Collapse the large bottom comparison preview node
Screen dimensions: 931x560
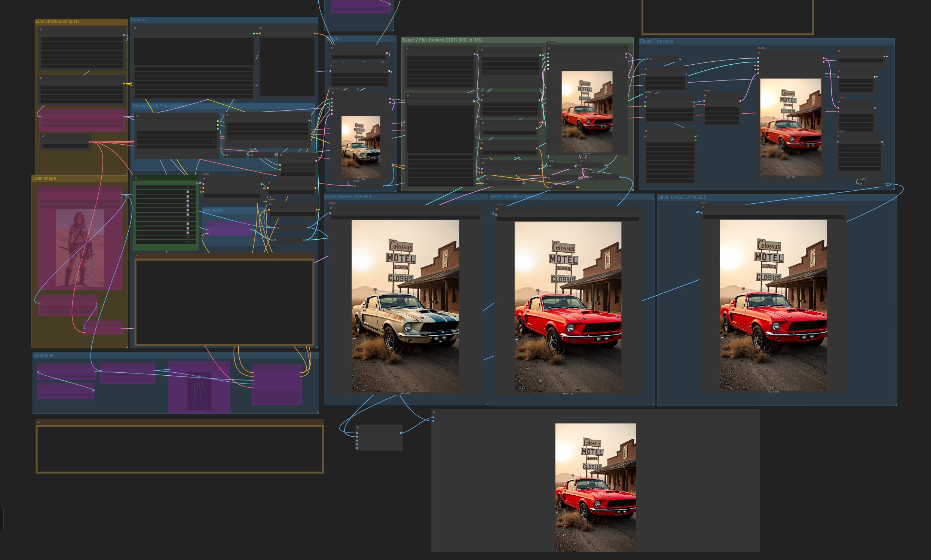coord(434,412)
